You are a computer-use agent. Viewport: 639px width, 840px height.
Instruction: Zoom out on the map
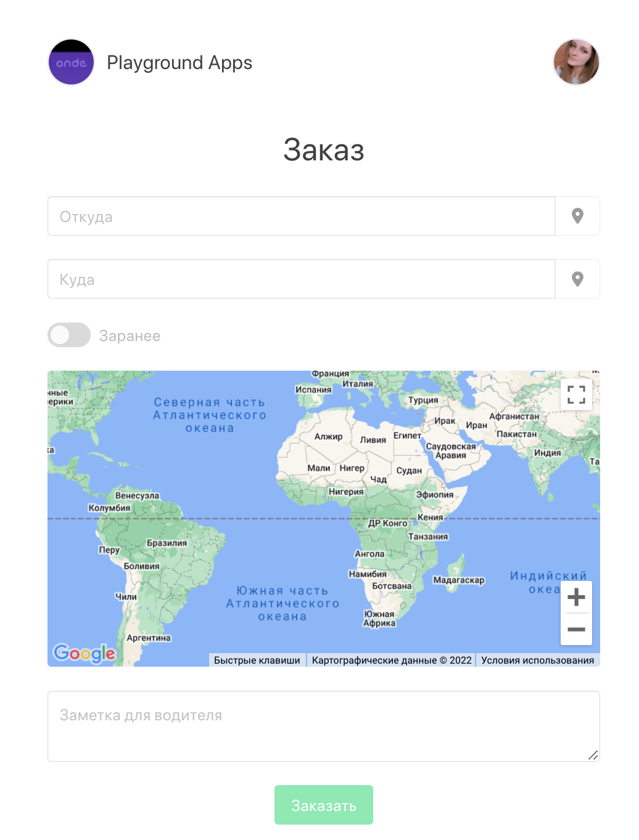576,630
